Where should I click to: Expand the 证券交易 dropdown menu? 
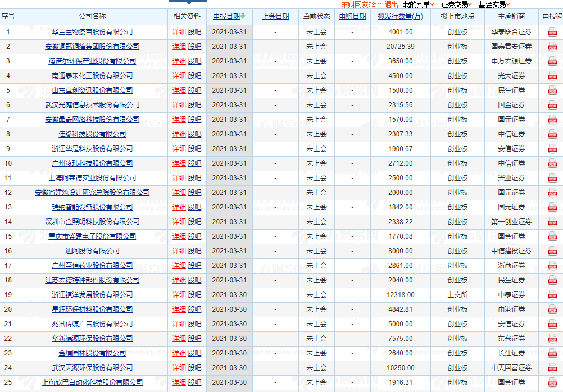pos(456,4)
